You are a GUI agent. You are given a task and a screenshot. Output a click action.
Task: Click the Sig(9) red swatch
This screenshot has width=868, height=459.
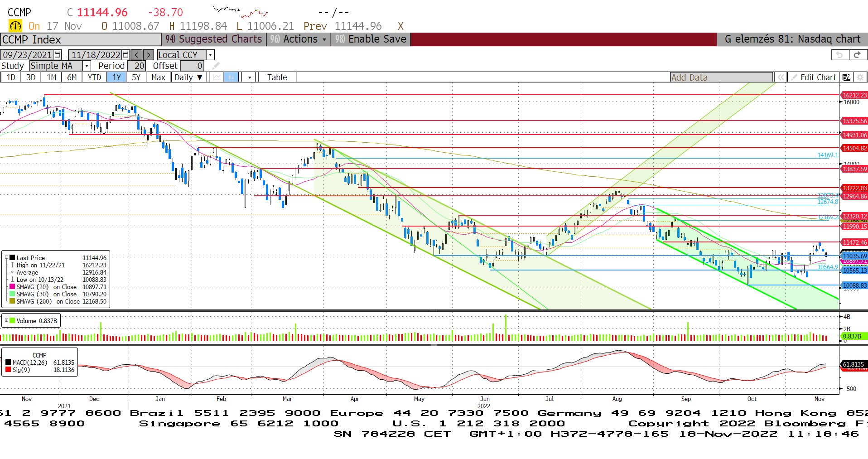pyautogui.click(x=8, y=370)
